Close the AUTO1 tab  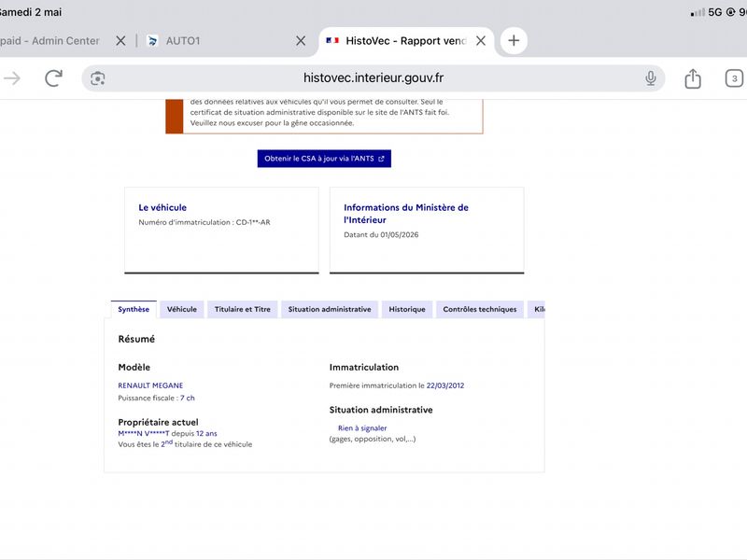(301, 41)
